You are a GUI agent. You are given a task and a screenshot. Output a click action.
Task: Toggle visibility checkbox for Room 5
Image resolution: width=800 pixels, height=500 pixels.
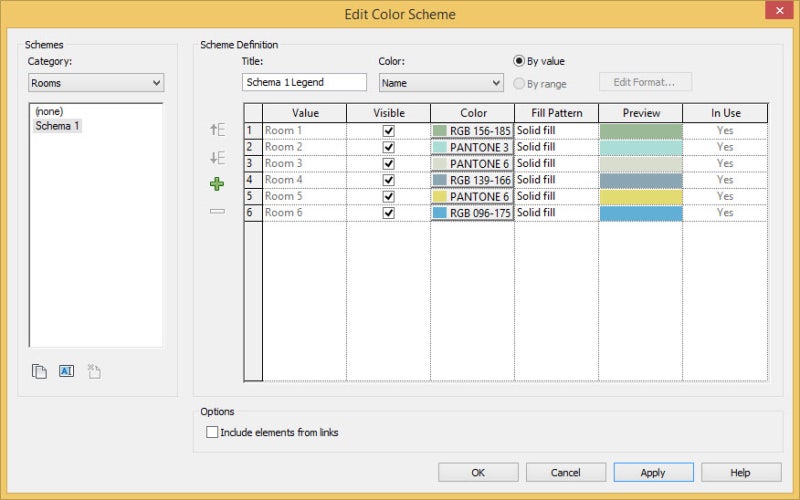point(388,196)
